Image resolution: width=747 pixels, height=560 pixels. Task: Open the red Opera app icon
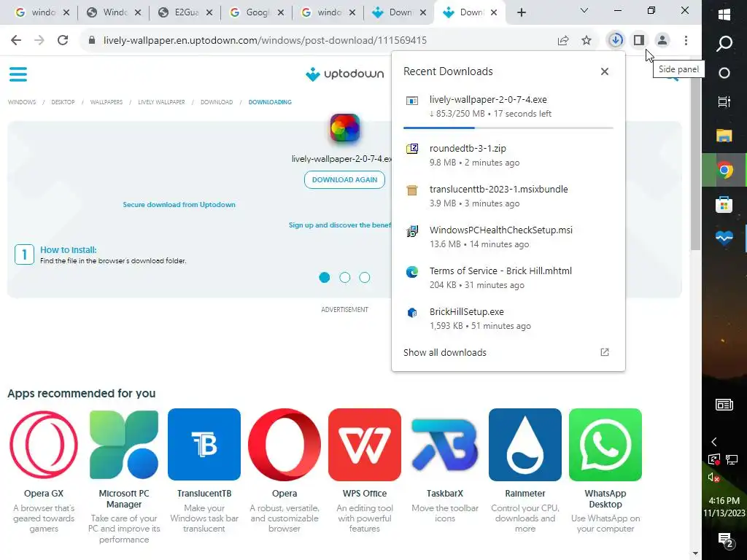tap(285, 444)
